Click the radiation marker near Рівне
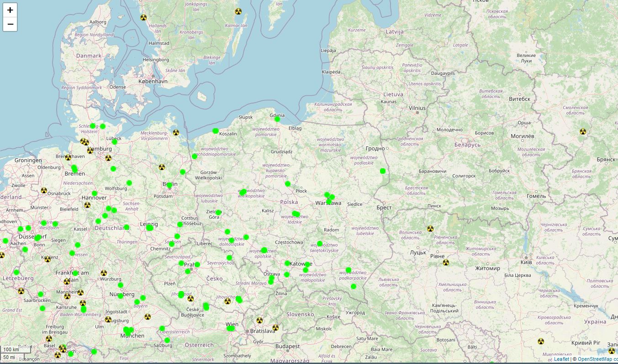This screenshot has height=364, width=618. [446, 262]
